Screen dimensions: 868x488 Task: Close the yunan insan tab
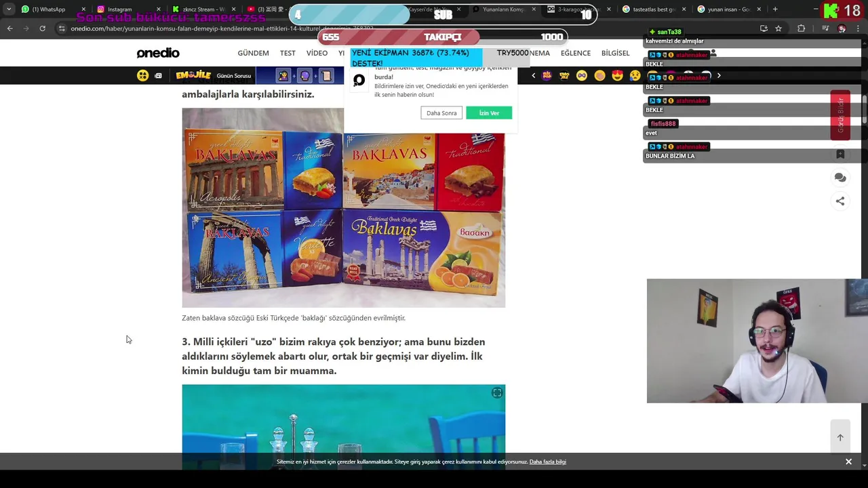pyautogui.click(x=759, y=9)
